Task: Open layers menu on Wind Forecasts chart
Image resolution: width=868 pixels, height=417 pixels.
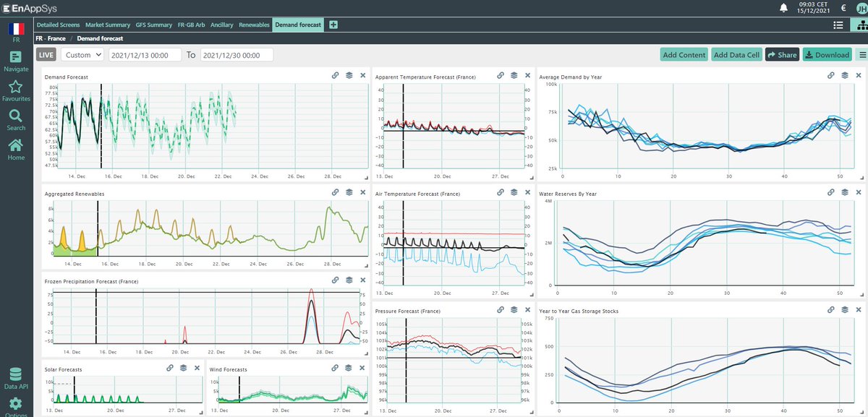Action: tap(349, 368)
